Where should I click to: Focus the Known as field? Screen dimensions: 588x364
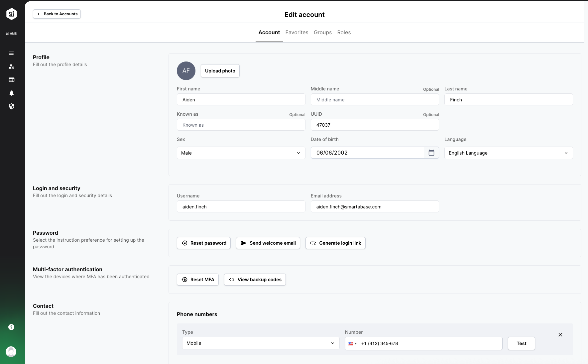click(x=241, y=125)
